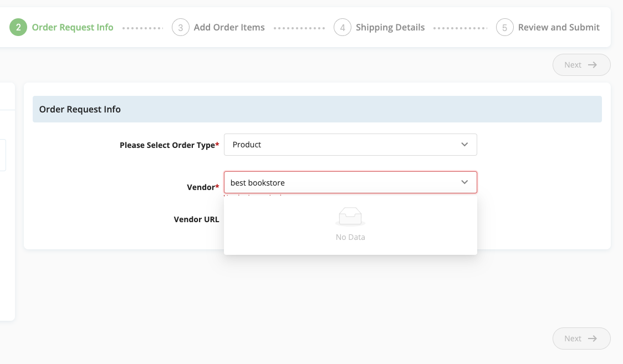The height and width of the screenshot is (364, 623).
Task: Go to Order Request Info step
Action: (72, 27)
